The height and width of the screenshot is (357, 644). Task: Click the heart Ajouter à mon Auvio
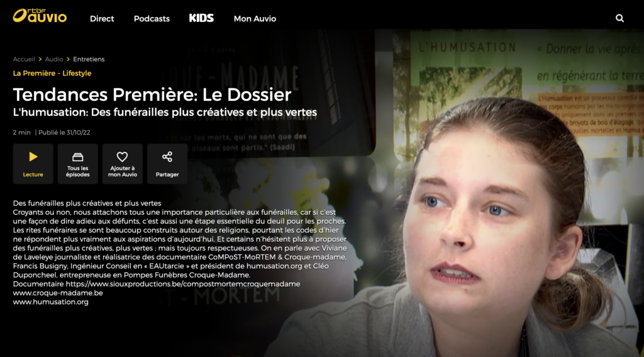click(123, 164)
